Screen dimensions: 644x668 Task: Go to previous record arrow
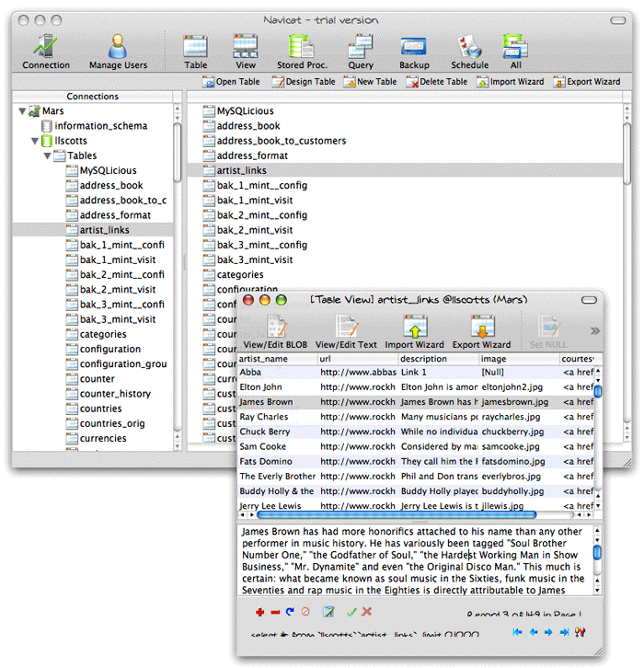pos(534,632)
